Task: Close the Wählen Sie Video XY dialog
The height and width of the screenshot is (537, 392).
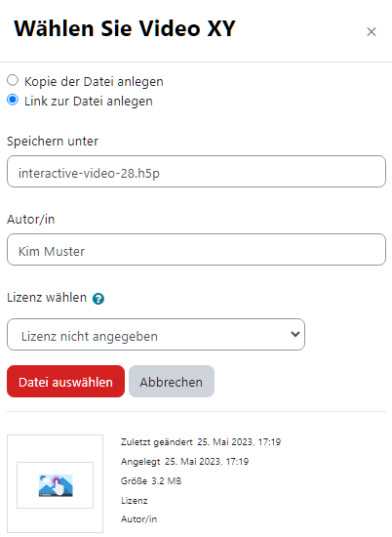Action: [372, 32]
